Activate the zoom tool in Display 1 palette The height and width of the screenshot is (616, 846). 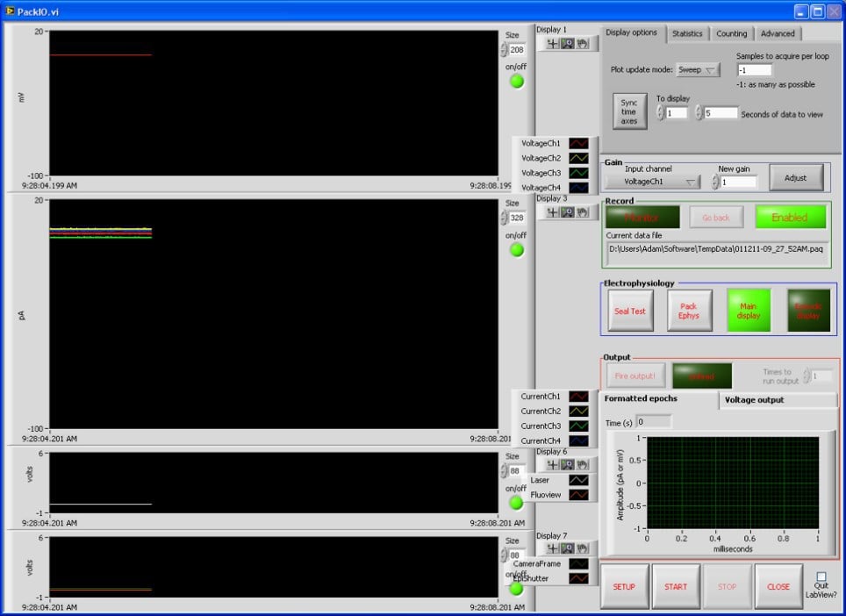[x=567, y=43]
